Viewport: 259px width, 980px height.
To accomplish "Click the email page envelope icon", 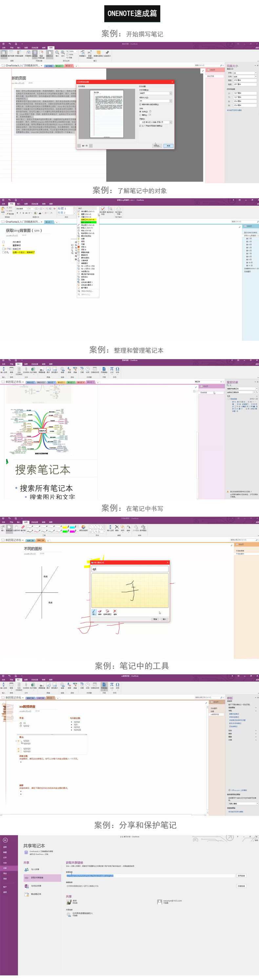I will (118, 209).
